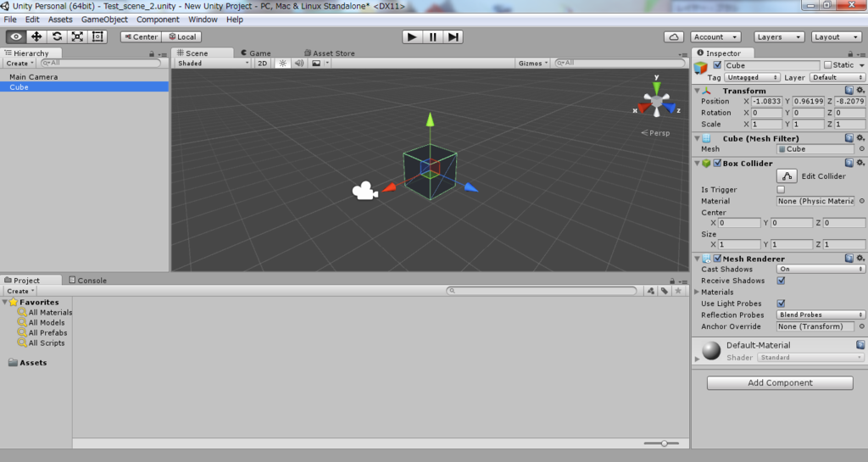Screen dimensions: 868x462
Task: Select the Scale tool
Action: (x=77, y=36)
